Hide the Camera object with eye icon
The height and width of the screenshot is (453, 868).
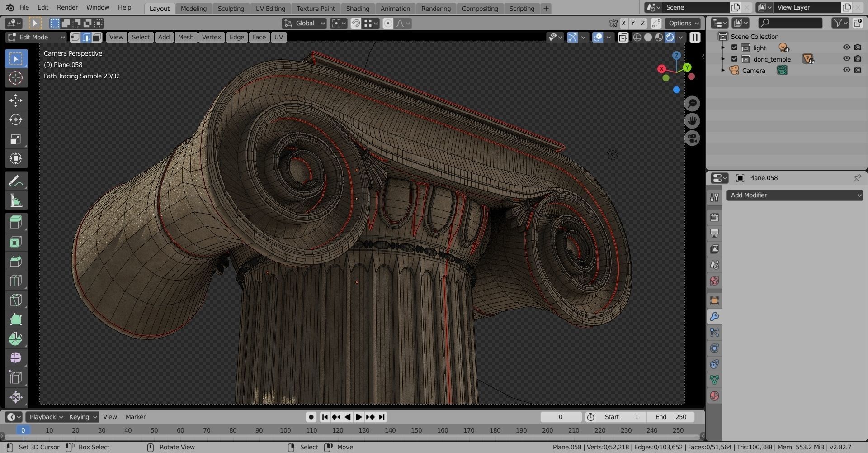pos(846,70)
